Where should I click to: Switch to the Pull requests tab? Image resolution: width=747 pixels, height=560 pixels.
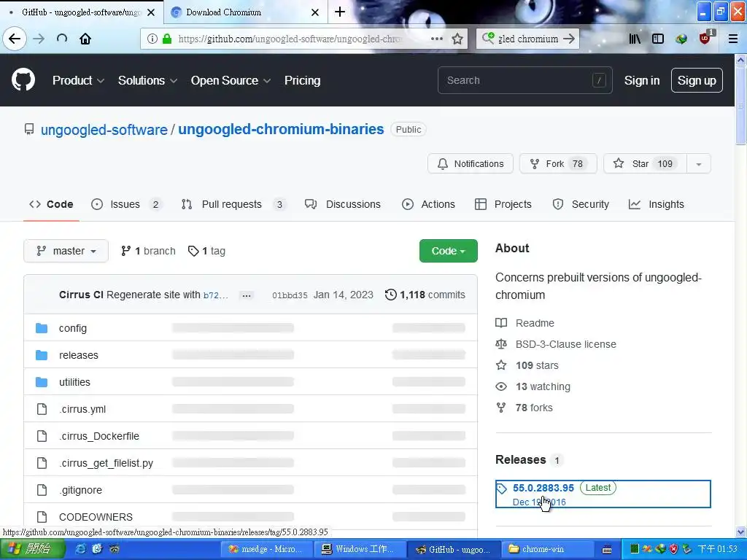[x=233, y=204]
